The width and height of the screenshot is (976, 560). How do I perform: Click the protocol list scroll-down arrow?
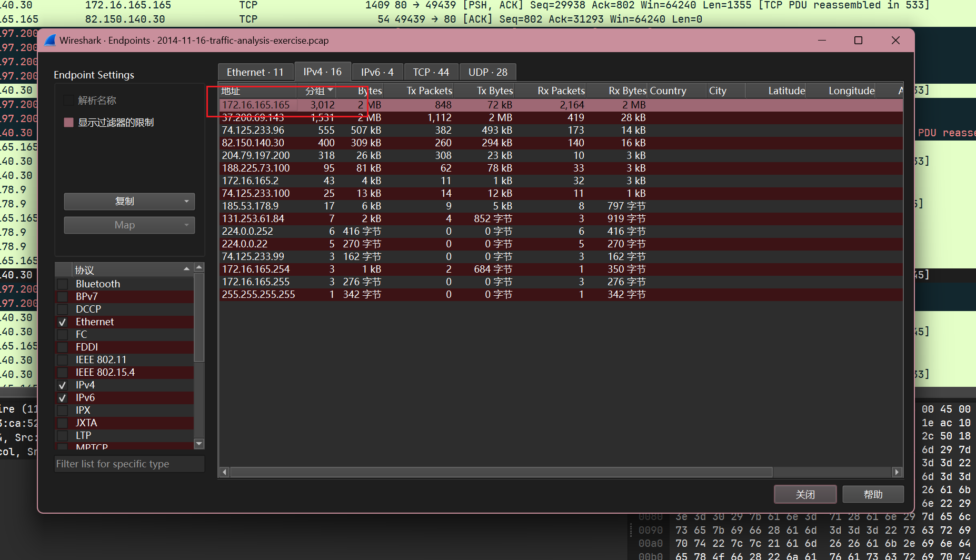(x=199, y=444)
